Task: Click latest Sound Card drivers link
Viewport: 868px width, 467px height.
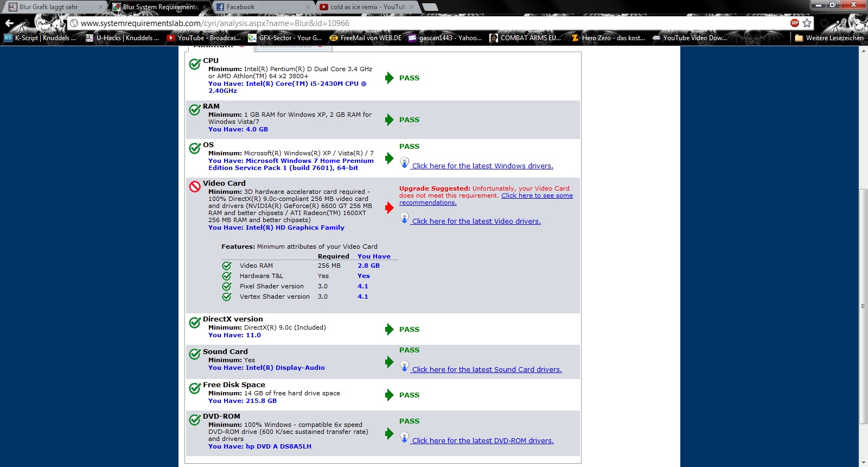Action: pos(487,370)
